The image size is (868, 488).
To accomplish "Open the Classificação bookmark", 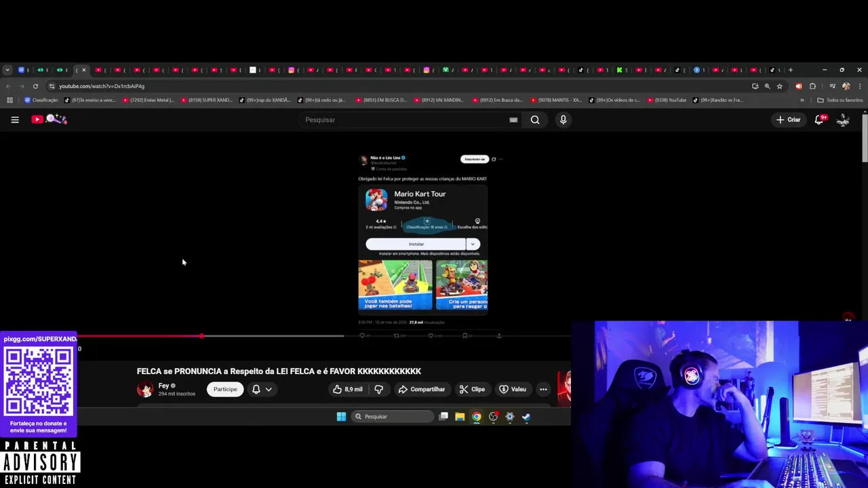I will click(x=41, y=100).
